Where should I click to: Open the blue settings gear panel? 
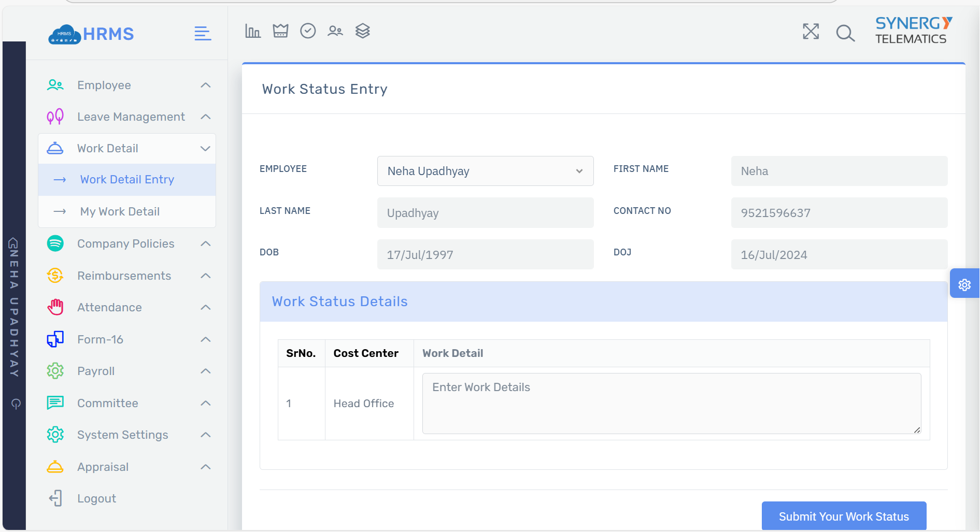[964, 284]
